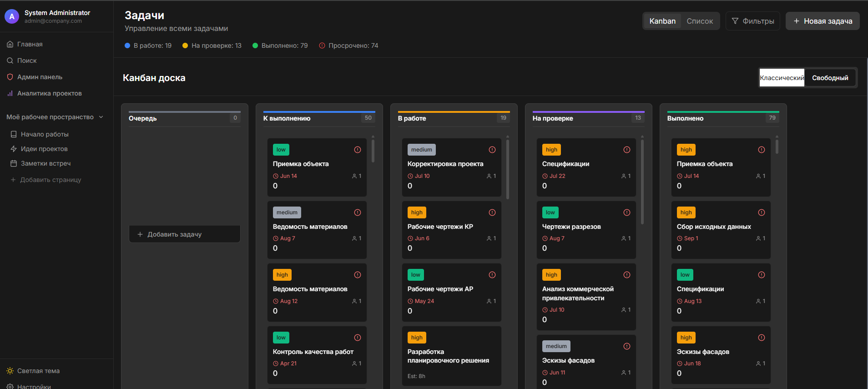Open the Фильтры panel
This screenshot has width=868, height=389.
[753, 21]
